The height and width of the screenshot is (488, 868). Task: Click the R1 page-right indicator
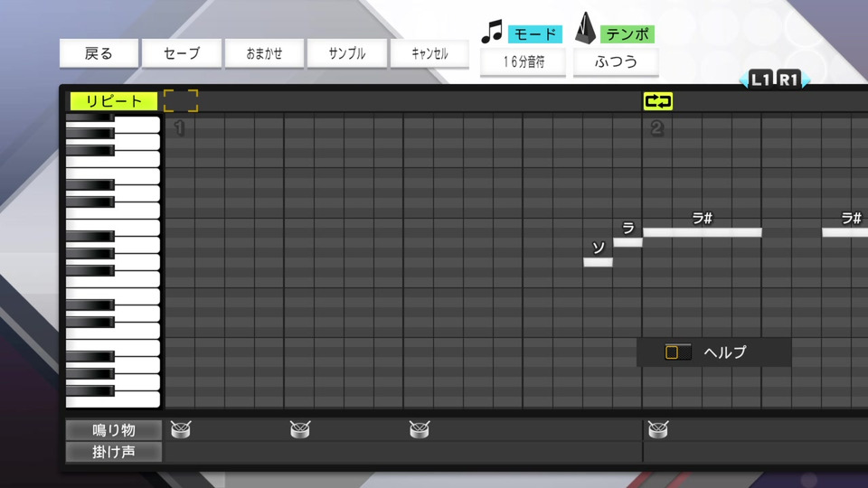(788, 80)
